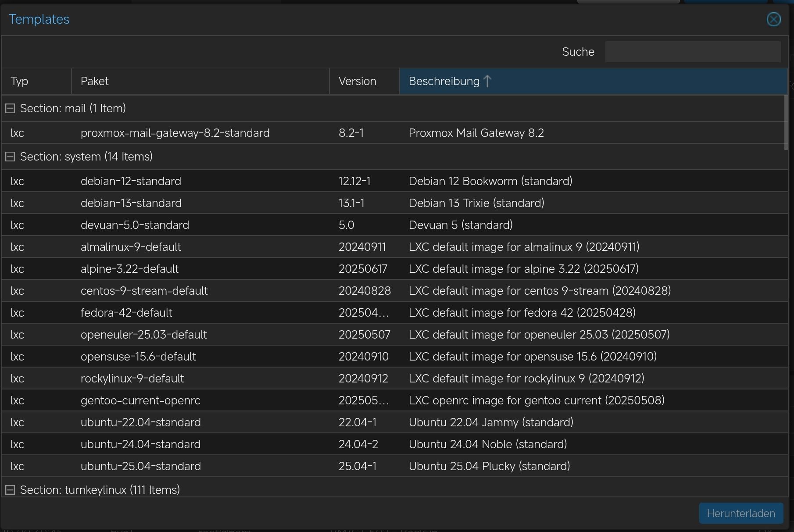This screenshot has width=794, height=532.
Task: Click the version cell 20250507
Action: (365, 335)
